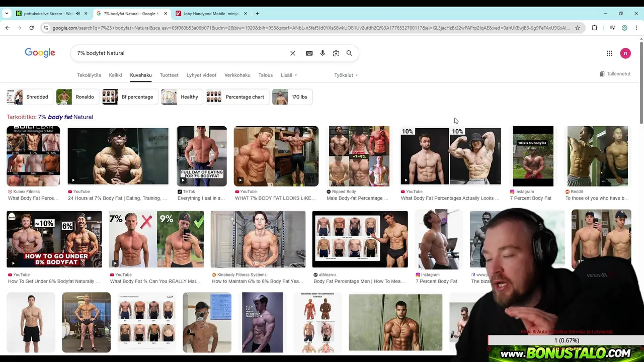Expand the Työkalut tools dropdown

pos(346,75)
